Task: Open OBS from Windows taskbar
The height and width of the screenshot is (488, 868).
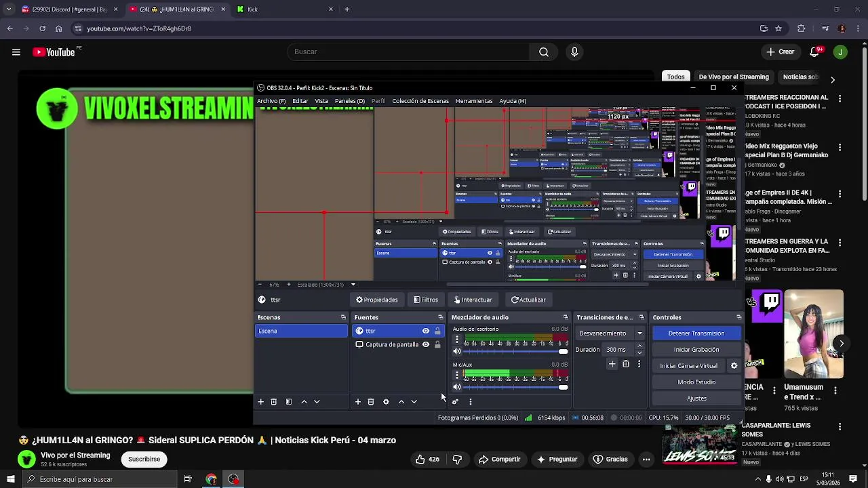Action: (x=233, y=479)
